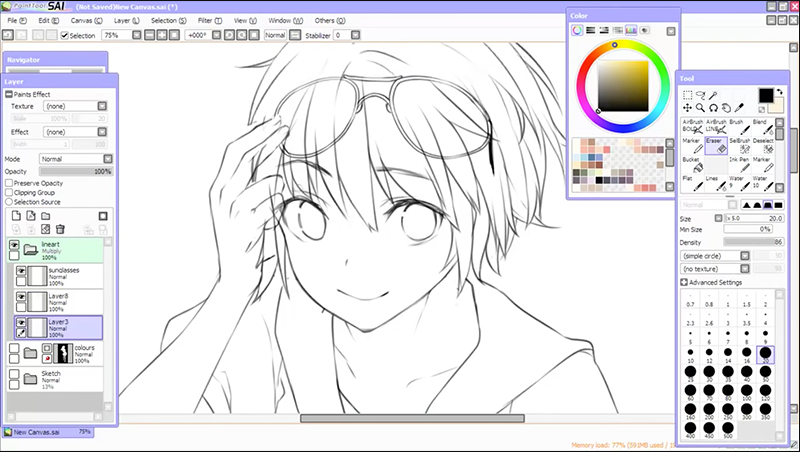Check the Clipping Group option
Viewport: 800px width, 452px height.
pyautogui.click(x=9, y=193)
